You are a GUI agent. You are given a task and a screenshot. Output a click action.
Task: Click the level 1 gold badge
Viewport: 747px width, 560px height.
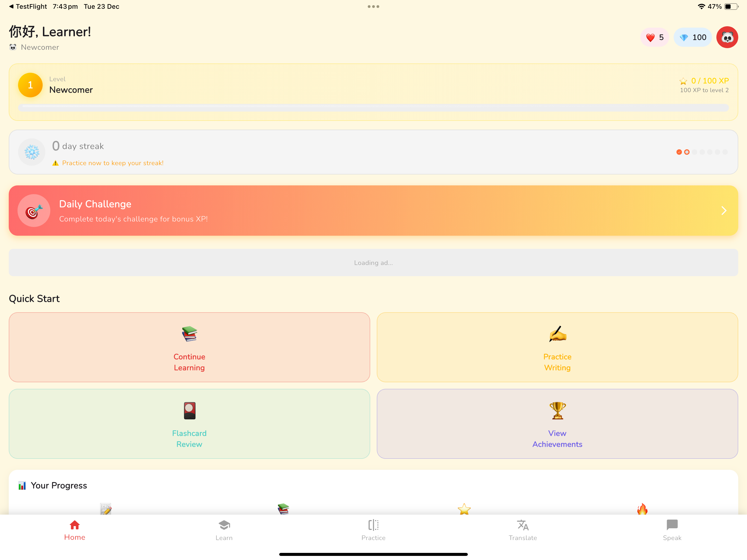point(30,85)
